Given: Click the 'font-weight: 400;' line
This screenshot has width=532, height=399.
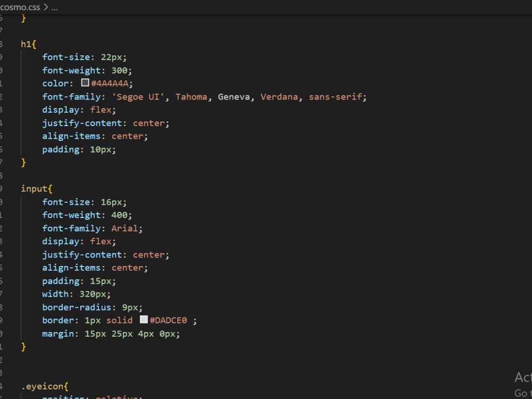Looking at the screenshot, I should [x=87, y=215].
